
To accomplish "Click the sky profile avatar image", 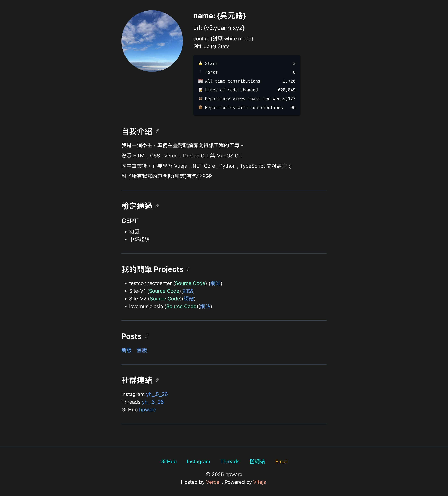I will coord(152,41).
